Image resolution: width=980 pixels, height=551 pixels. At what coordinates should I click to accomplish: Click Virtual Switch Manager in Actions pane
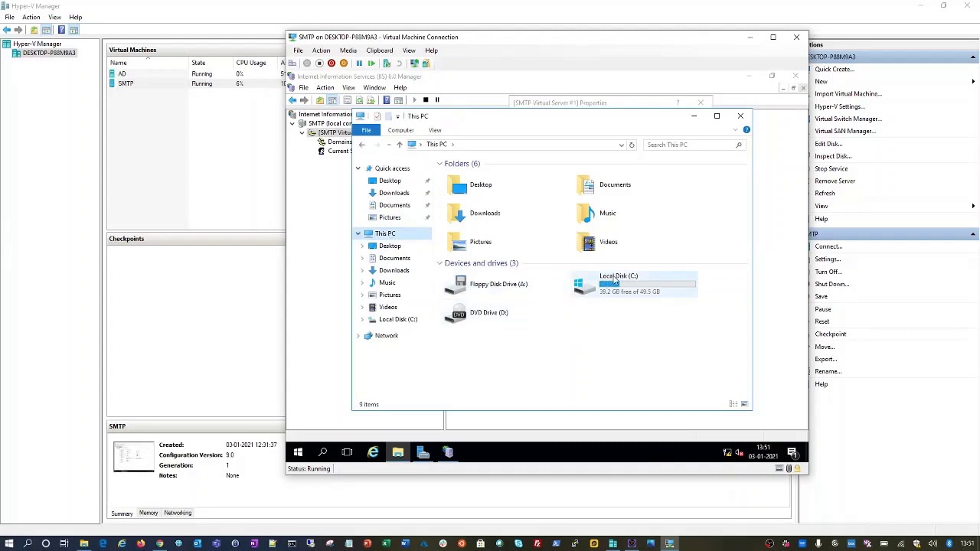(848, 119)
